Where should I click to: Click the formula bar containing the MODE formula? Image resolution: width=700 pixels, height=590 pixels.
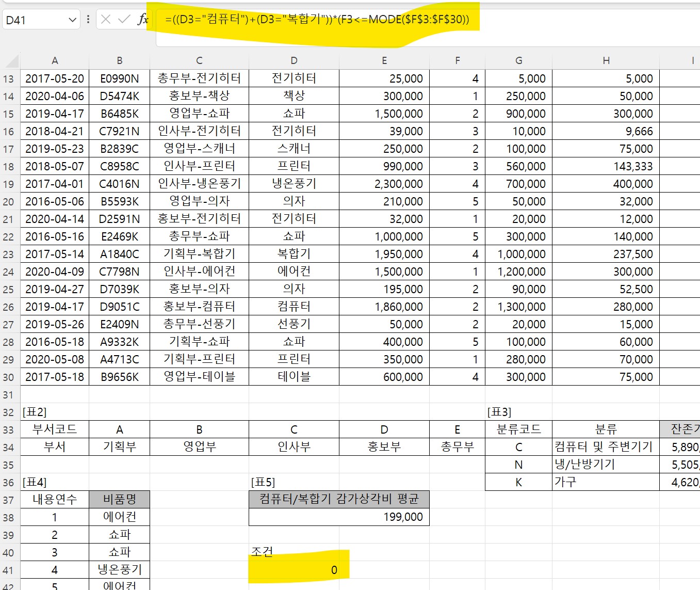point(317,20)
